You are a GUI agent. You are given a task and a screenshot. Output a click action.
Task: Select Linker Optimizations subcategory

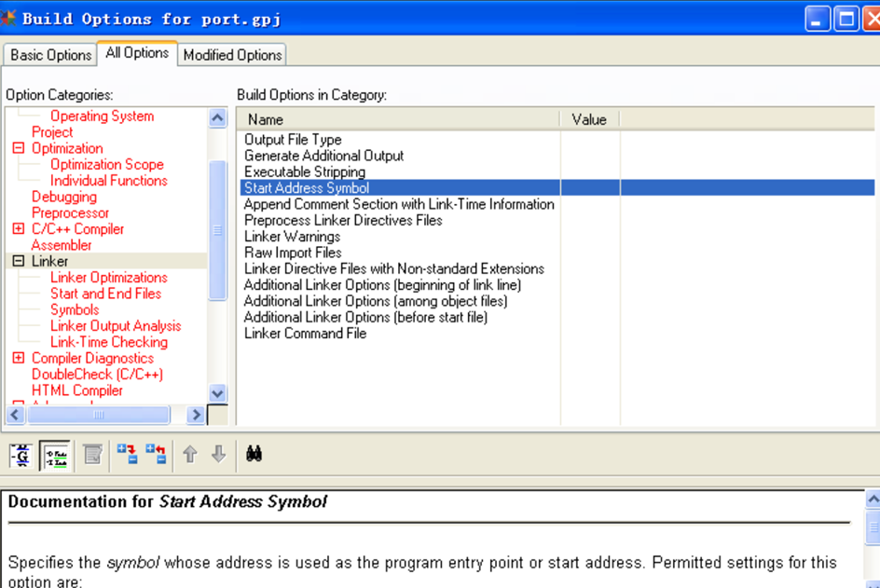click(x=109, y=278)
